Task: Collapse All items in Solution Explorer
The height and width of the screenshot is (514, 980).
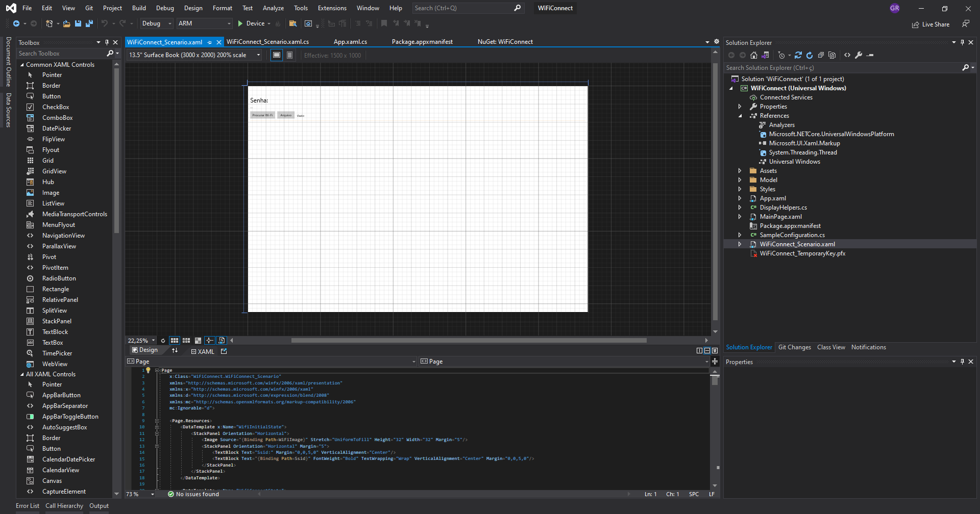Action: click(x=821, y=55)
